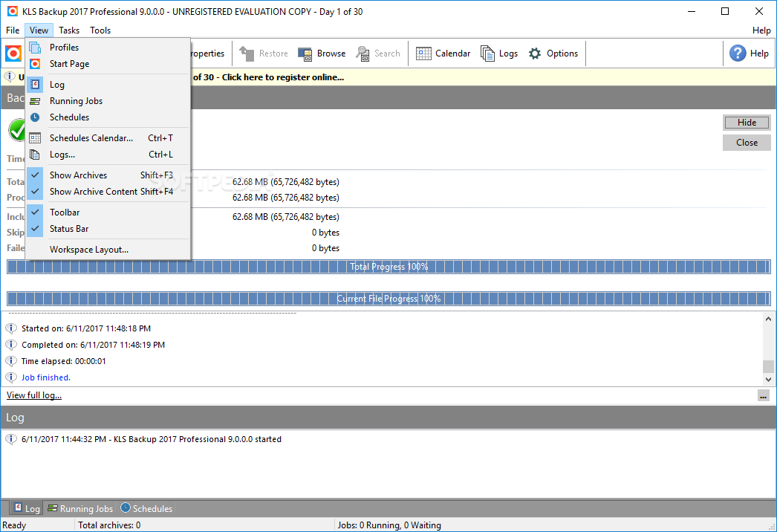Switch to Log bottom tab

(x=27, y=508)
